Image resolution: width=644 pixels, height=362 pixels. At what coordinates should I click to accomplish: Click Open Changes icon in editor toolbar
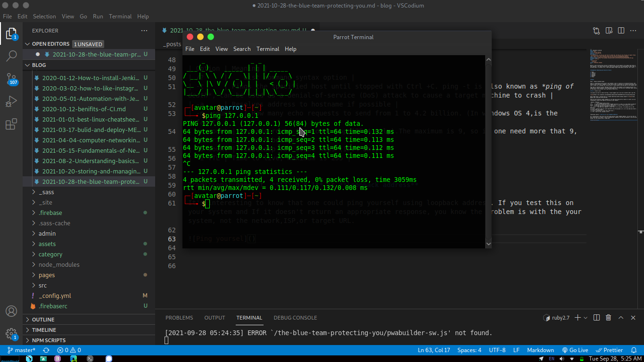(597, 31)
